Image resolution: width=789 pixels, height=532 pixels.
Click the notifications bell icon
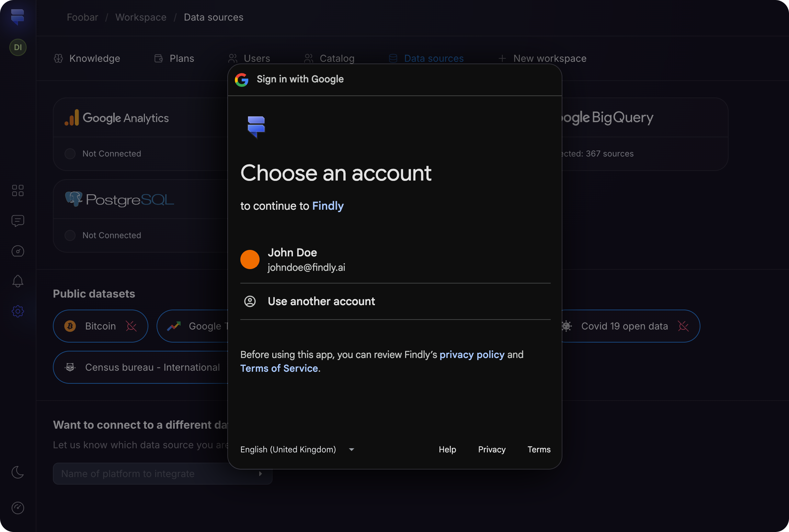coord(18,281)
